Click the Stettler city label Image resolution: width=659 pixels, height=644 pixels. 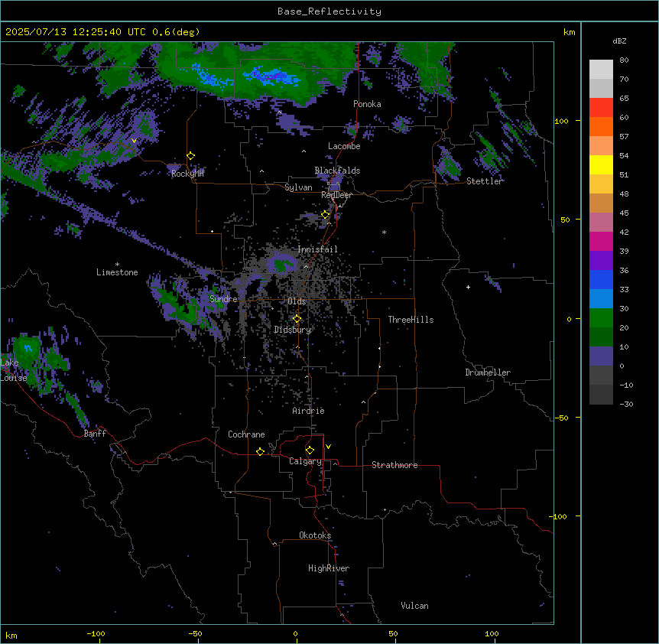[x=485, y=181]
